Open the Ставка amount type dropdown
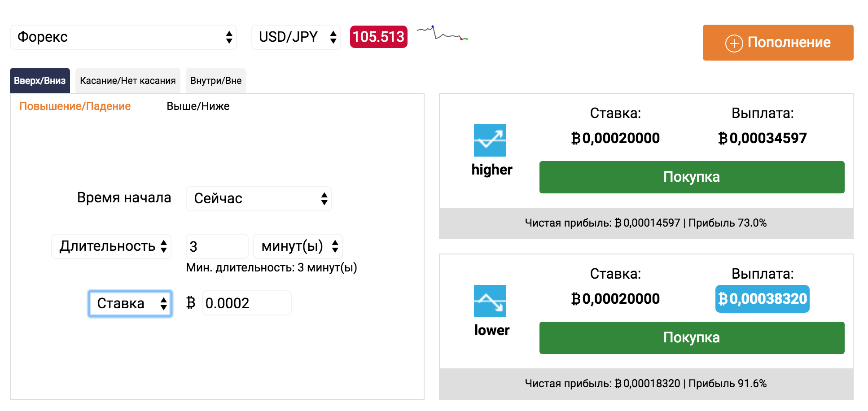Viewport: 868px width, 411px height. tap(130, 304)
